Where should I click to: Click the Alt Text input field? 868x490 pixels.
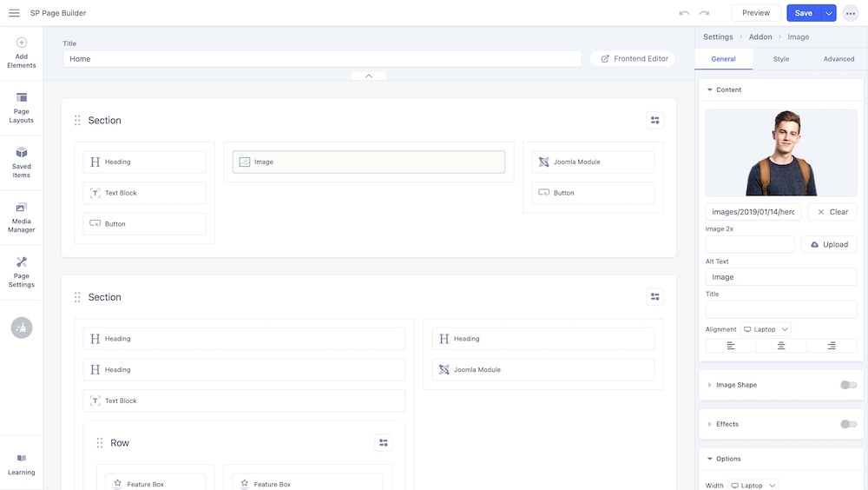click(781, 276)
